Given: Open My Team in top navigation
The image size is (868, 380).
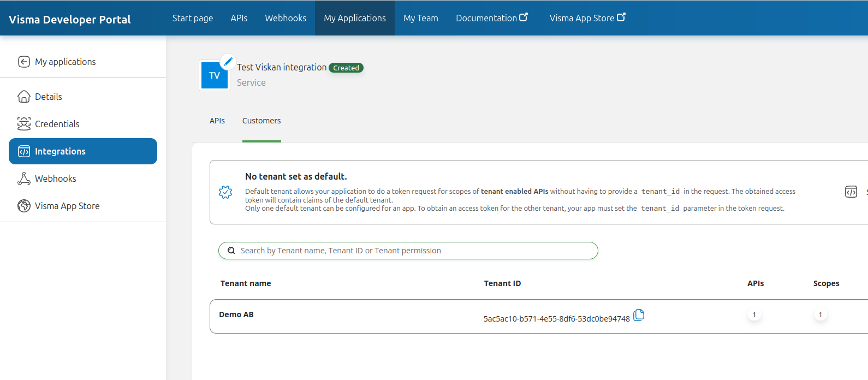Looking at the screenshot, I should click(x=420, y=18).
